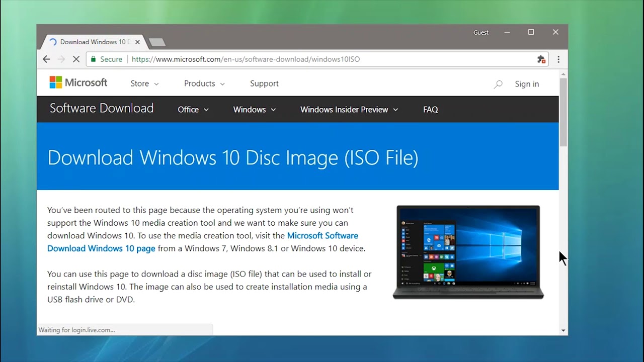Click the laptop Windows 10 image

[x=468, y=252]
